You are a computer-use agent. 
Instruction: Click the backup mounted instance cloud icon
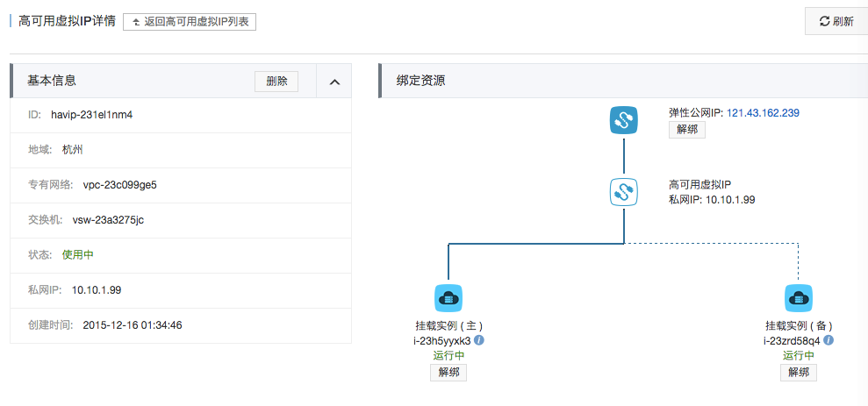799,298
